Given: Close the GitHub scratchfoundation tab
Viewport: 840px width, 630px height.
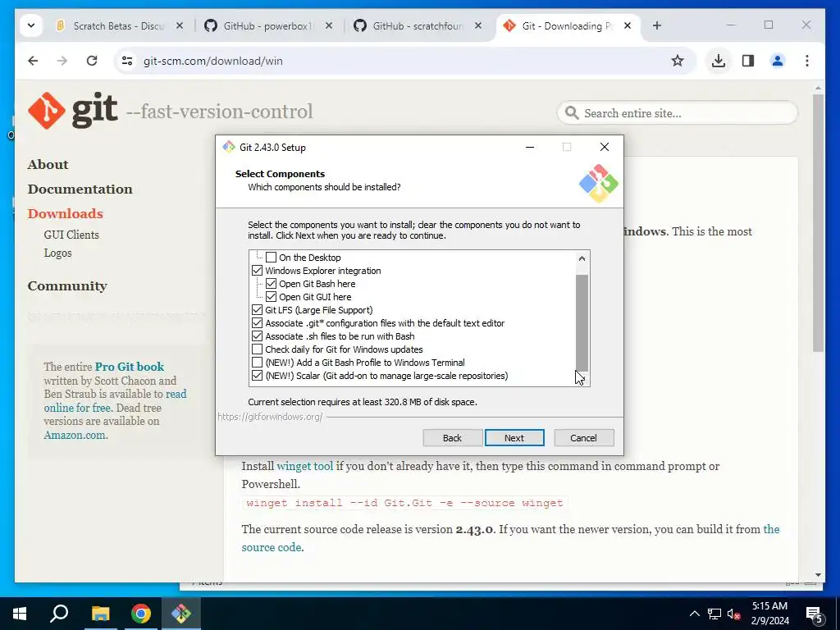Looking at the screenshot, I should point(478,25).
